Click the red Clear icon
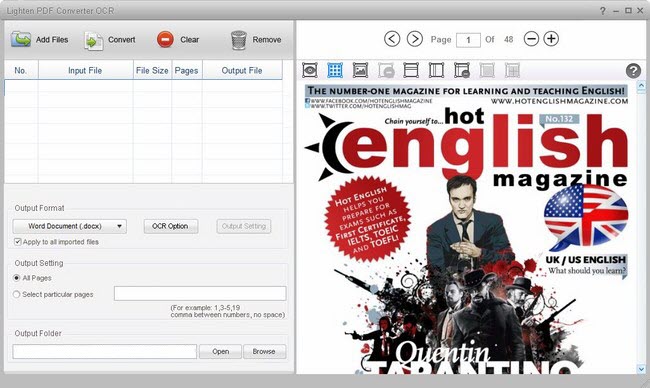 pyautogui.click(x=165, y=40)
